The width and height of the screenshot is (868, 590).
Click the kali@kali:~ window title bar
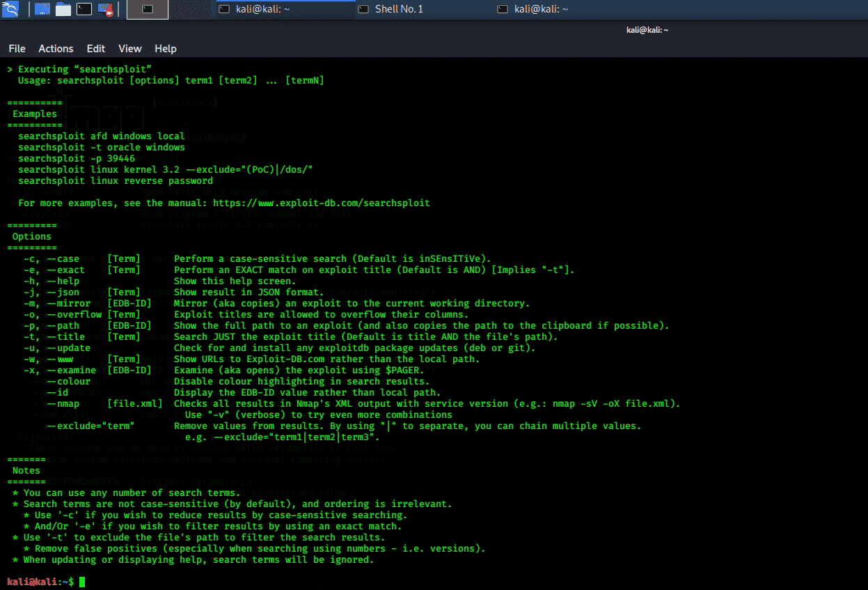647,30
